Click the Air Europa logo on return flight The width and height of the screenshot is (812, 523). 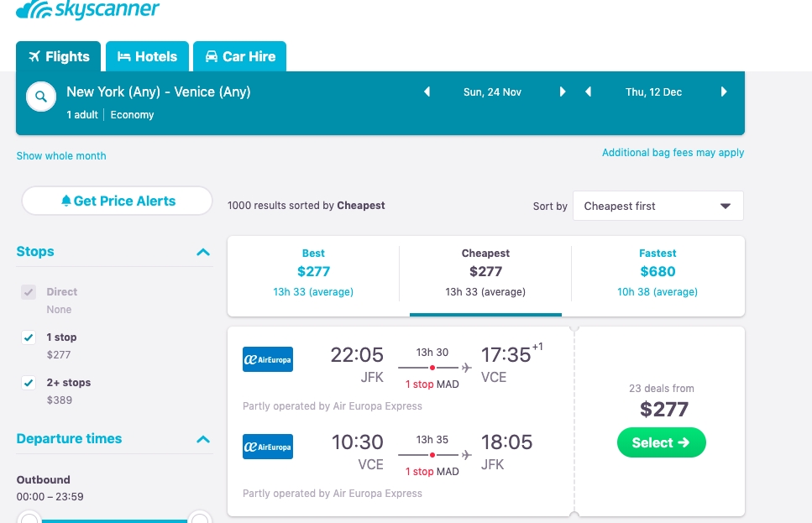click(267, 446)
